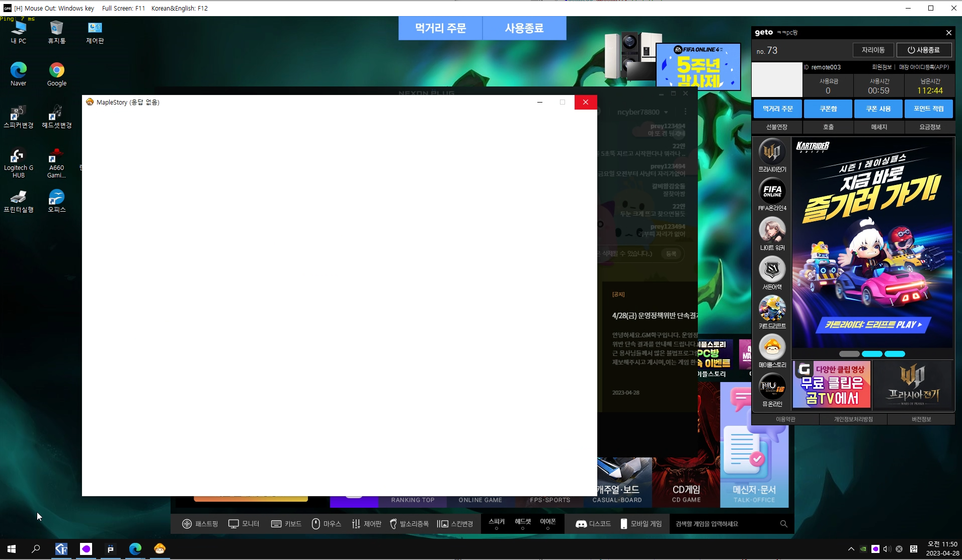Show hidden system tray icons

tap(851, 549)
